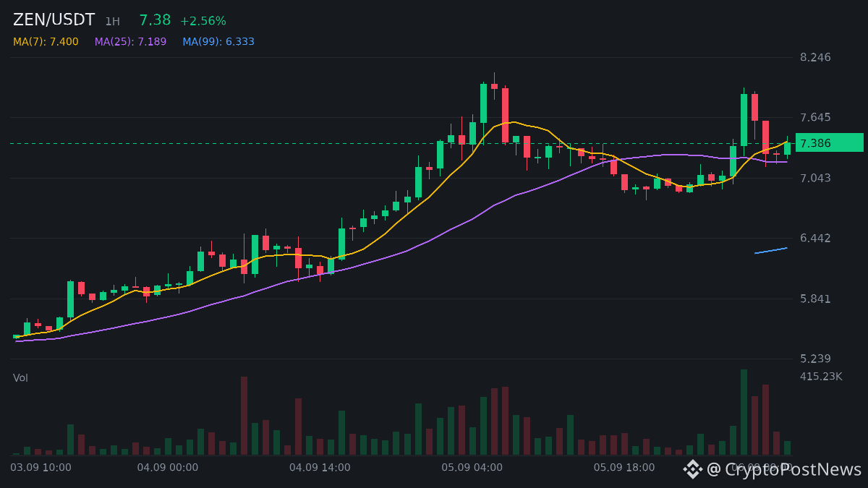Click the 7.38 last price value

pos(155,20)
